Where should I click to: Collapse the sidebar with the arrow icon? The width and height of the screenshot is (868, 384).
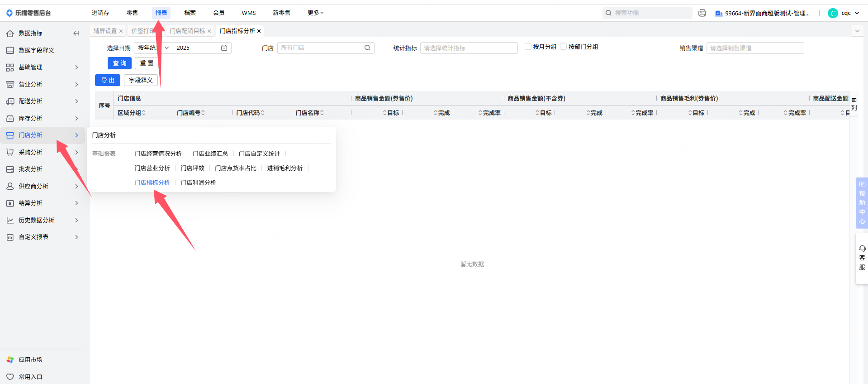pyautogui.click(x=76, y=33)
